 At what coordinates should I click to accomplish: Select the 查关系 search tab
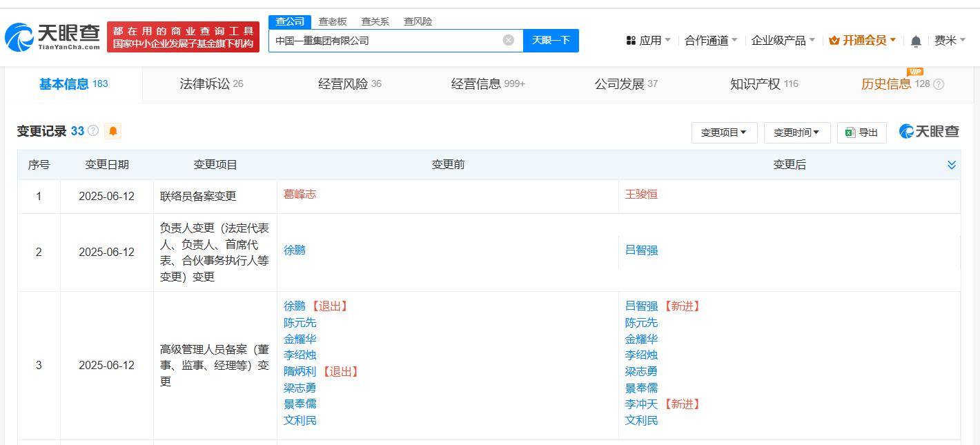click(375, 21)
